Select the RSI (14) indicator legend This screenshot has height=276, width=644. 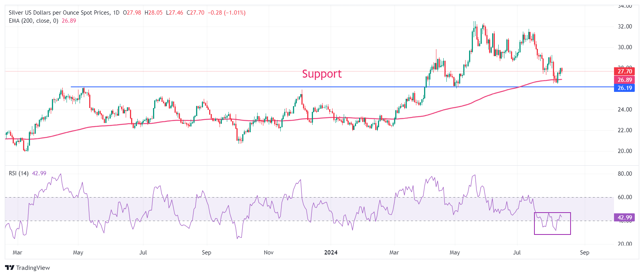[18, 173]
